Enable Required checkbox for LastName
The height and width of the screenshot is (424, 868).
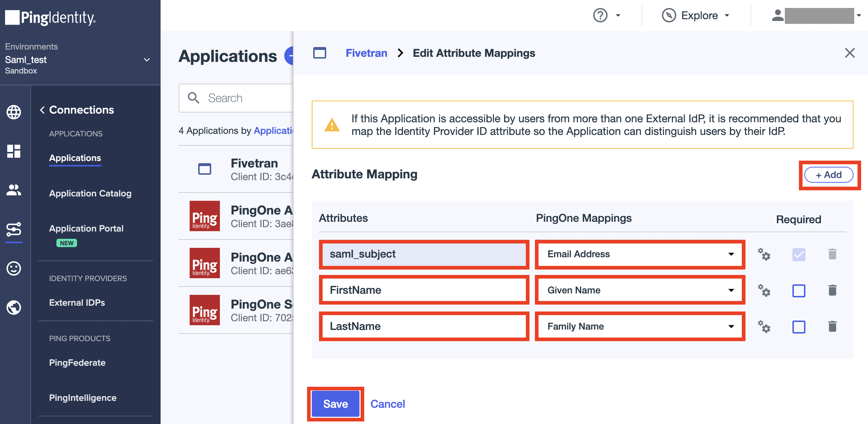(x=799, y=327)
